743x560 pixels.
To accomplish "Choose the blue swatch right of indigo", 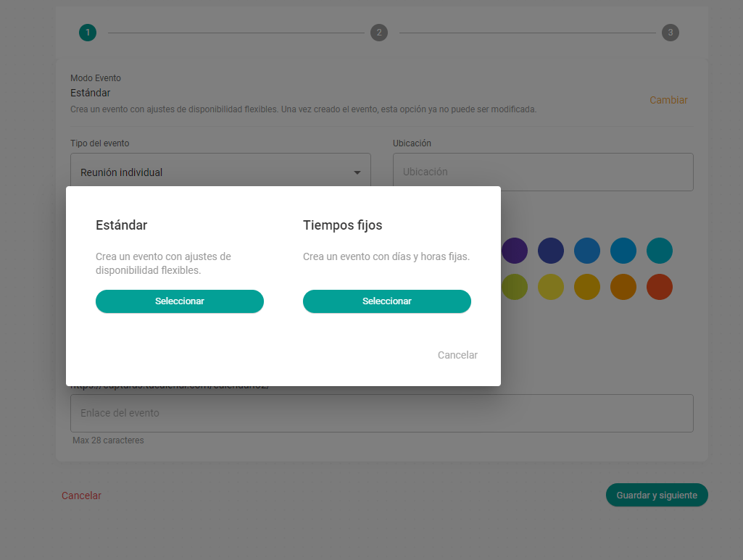I will 587,251.
